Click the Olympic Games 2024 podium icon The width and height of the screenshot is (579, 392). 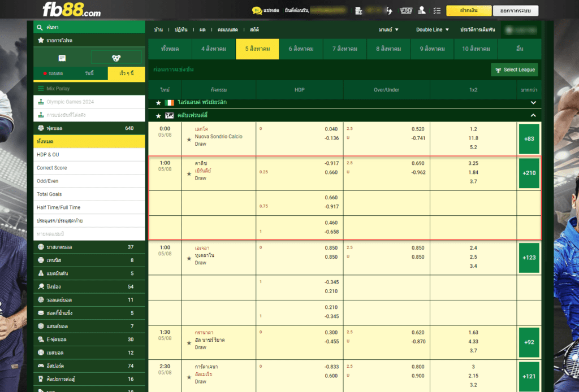(x=41, y=102)
